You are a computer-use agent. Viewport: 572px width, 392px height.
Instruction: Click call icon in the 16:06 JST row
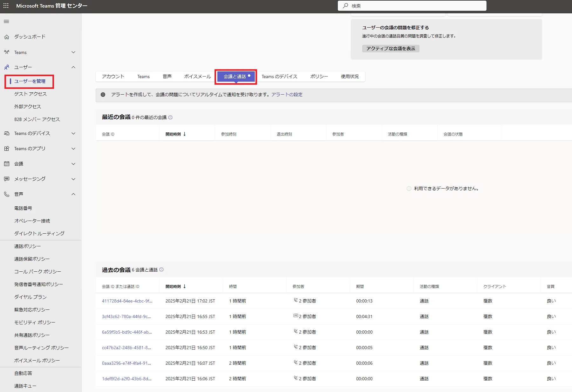tap(296, 378)
